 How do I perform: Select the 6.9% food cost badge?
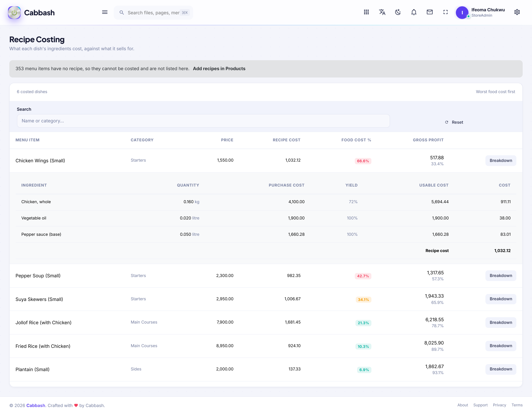[364, 370]
